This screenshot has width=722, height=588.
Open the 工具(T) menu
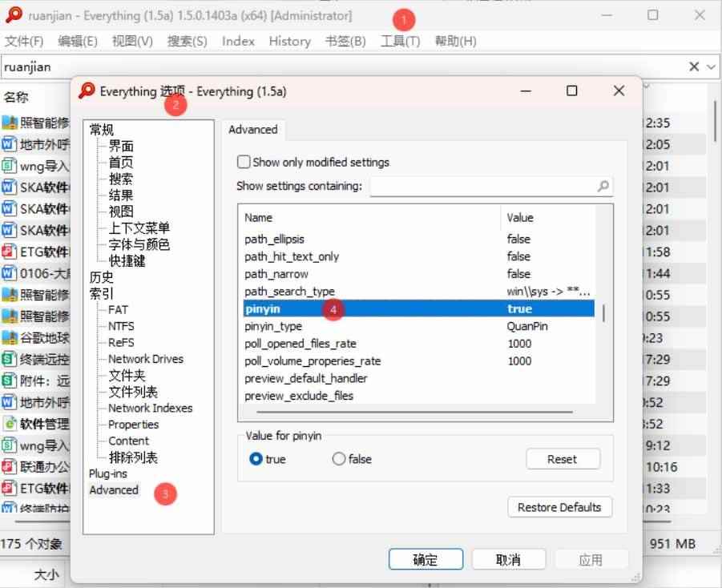click(x=400, y=41)
